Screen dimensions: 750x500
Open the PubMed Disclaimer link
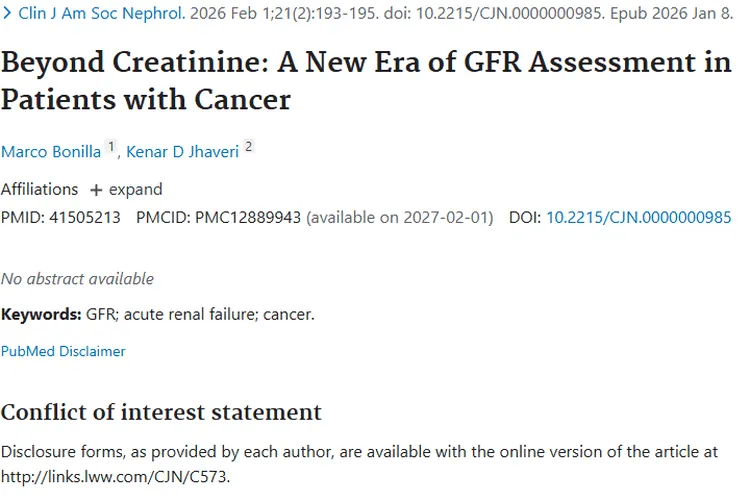(63, 351)
